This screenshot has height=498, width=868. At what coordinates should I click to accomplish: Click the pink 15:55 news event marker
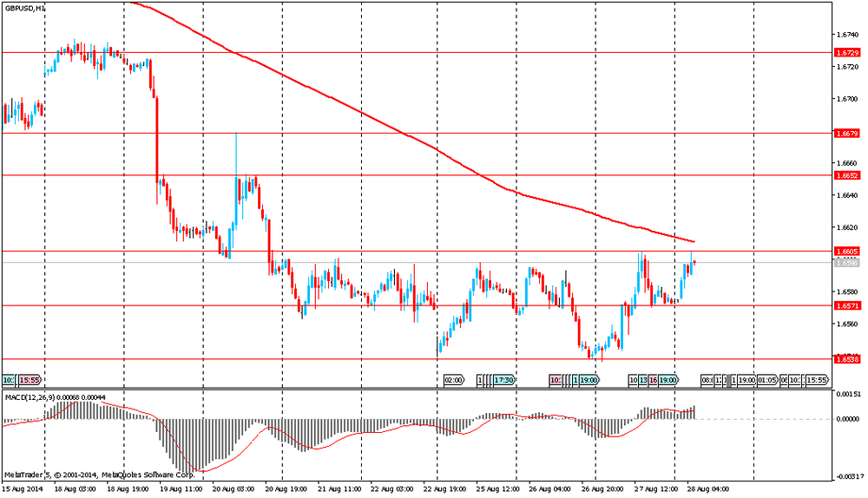(x=30, y=380)
